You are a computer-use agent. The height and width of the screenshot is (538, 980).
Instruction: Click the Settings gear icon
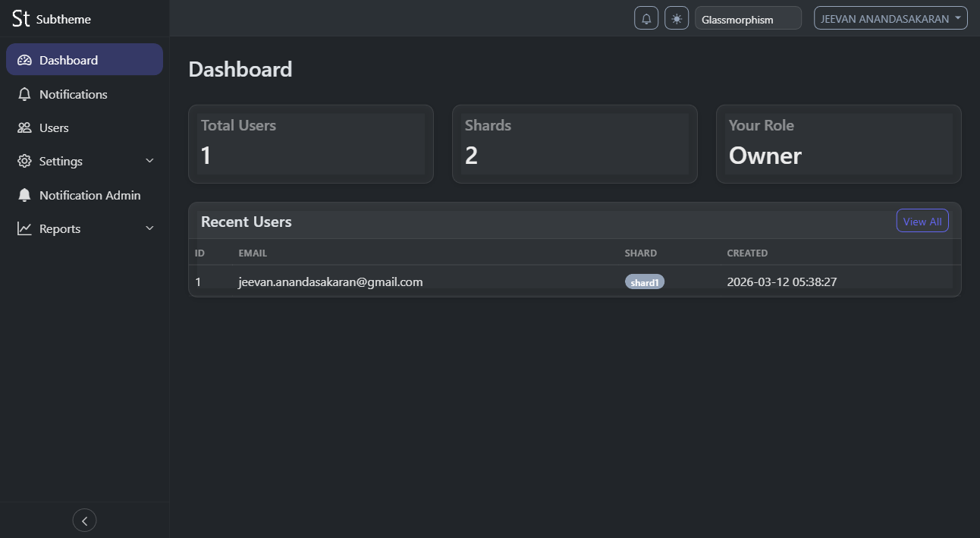(x=24, y=161)
